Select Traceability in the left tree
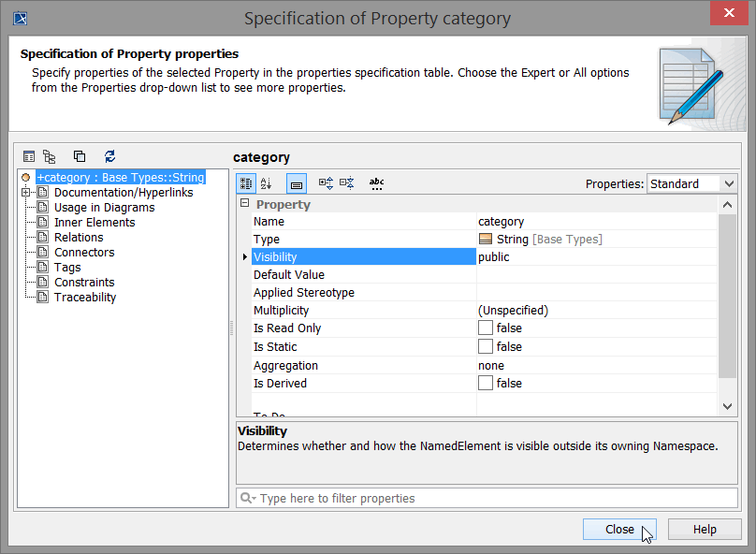This screenshot has height=554, width=756. [x=85, y=298]
